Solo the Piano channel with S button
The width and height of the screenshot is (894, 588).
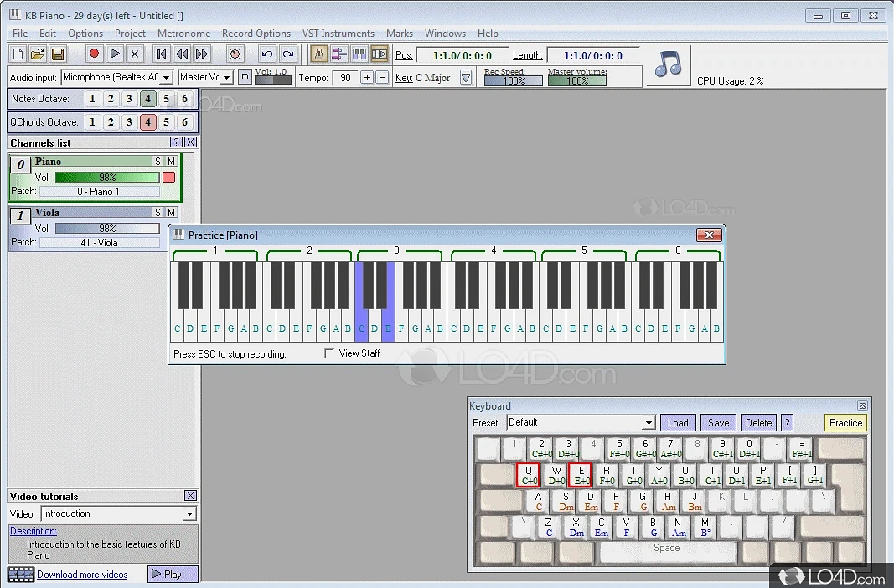point(158,162)
